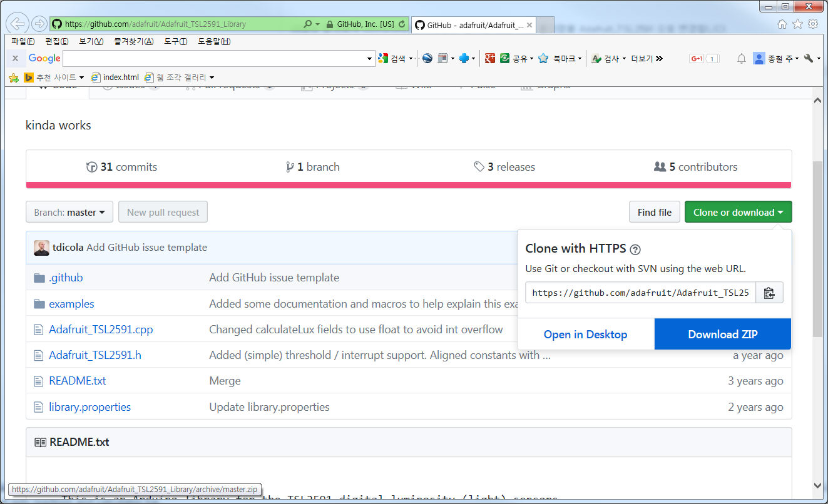The height and width of the screenshot is (504, 828).
Task: Toggle the Clone or download dropdown
Action: click(738, 212)
